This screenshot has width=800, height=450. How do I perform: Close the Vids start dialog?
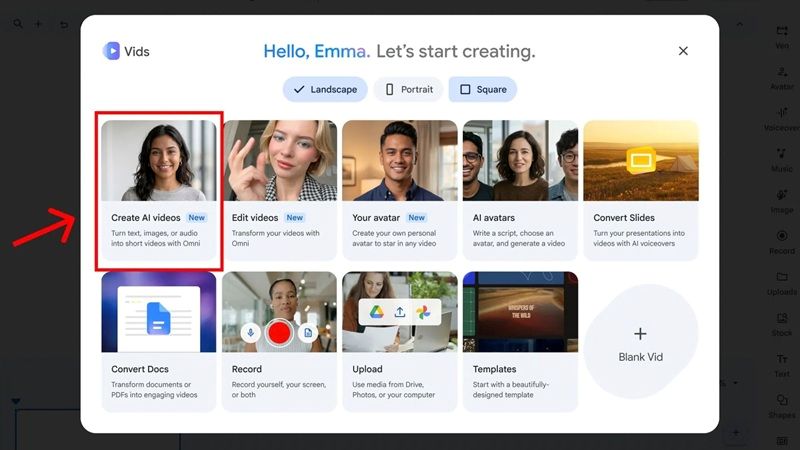[683, 51]
